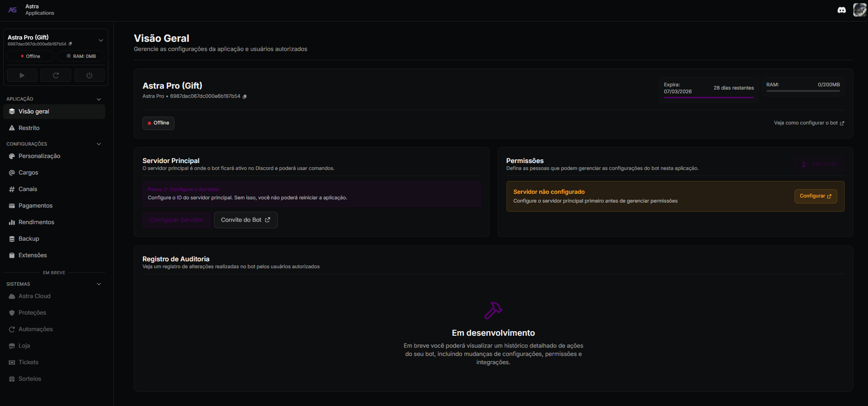868x406 pixels.
Task: Collapse the Sistemas section
Action: click(x=99, y=284)
